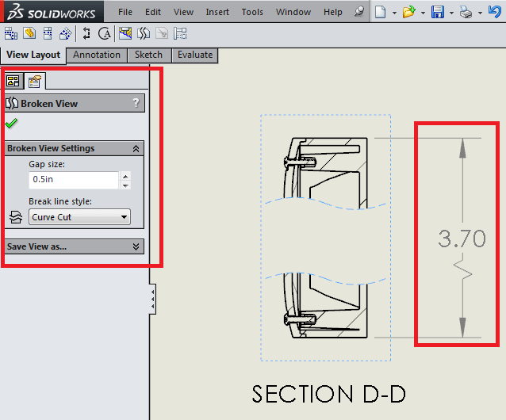The image size is (506, 420).
Task: Click the upper screw in section view
Action: pyautogui.click(x=300, y=162)
